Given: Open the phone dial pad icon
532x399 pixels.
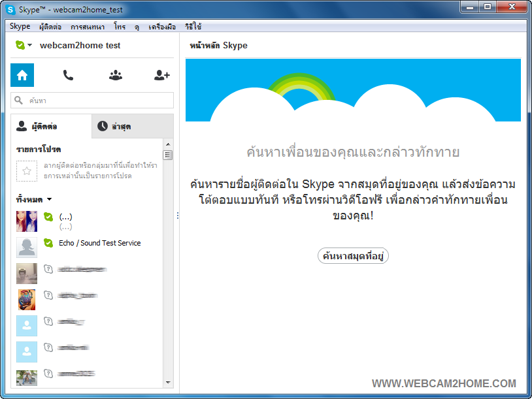Looking at the screenshot, I should coord(68,75).
